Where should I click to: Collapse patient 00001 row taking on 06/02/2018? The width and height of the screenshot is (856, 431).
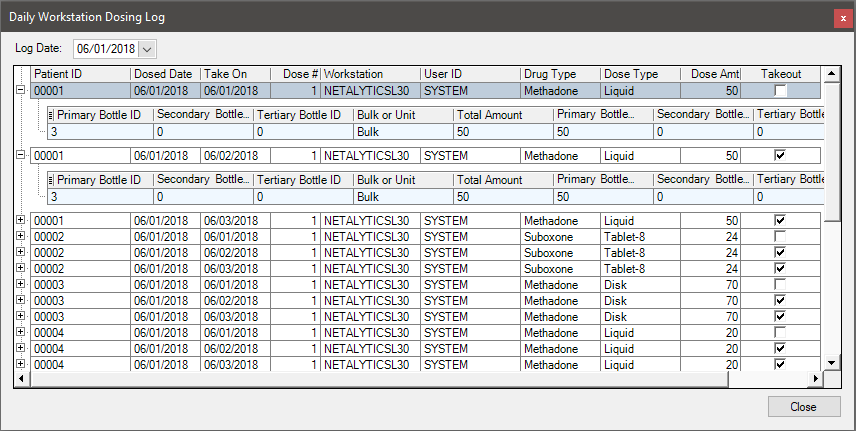click(x=21, y=155)
